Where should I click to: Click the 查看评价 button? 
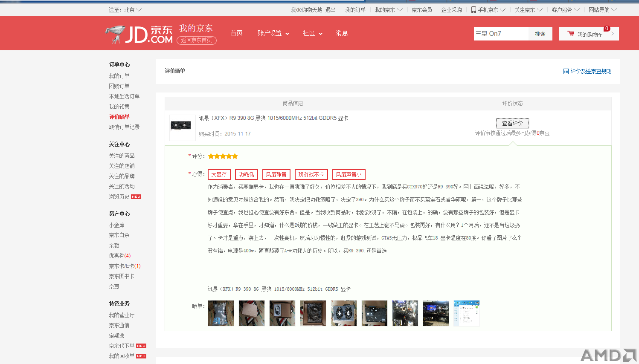(x=513, y=123)
